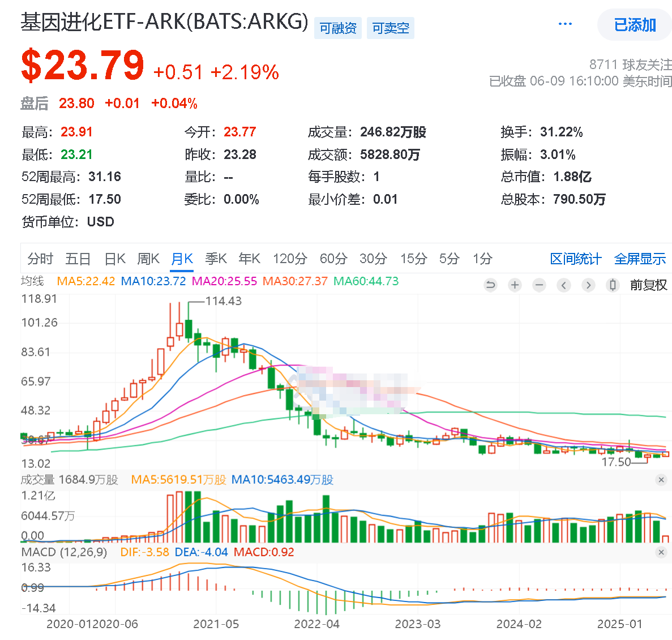Select the 月K chart tab
The width and height of the screenshot is (672, 640).
(182, 259)
